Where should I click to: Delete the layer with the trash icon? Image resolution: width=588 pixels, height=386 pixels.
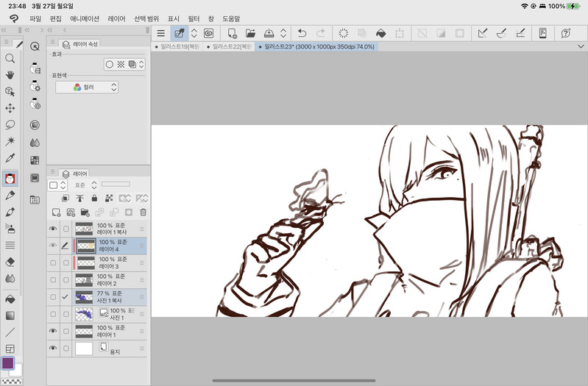click(143, 212)
